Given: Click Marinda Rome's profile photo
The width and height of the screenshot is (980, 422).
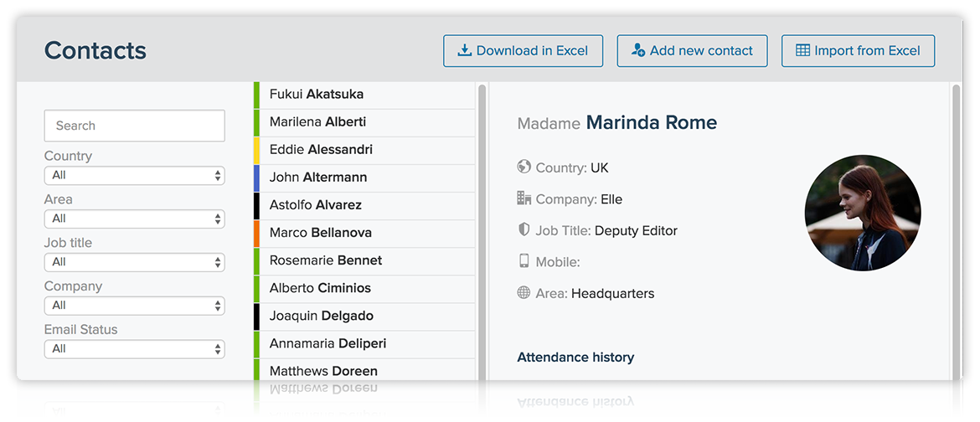Looking at the screenshot, I should [x=863, y=213].
